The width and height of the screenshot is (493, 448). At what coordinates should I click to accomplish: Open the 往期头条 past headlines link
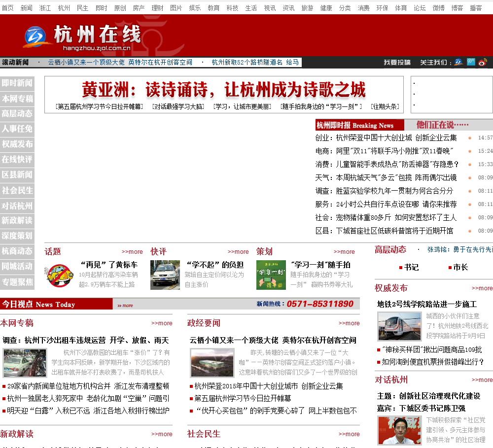click(385, 106)
